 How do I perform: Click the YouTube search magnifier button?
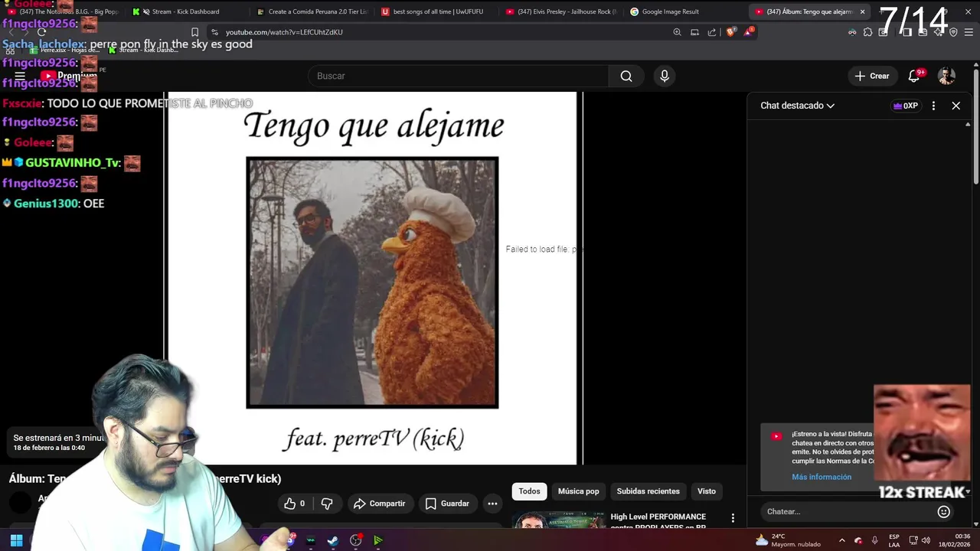[626, 76]
